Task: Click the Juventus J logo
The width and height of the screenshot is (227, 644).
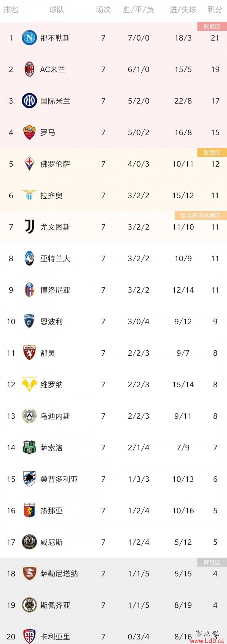Action: point(29,227)
